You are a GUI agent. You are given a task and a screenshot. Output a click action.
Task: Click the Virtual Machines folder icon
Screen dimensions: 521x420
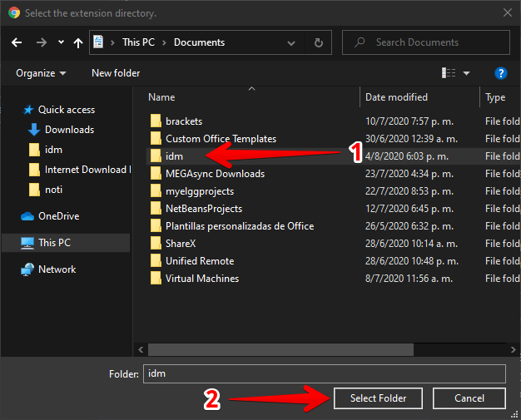[156, 279]
